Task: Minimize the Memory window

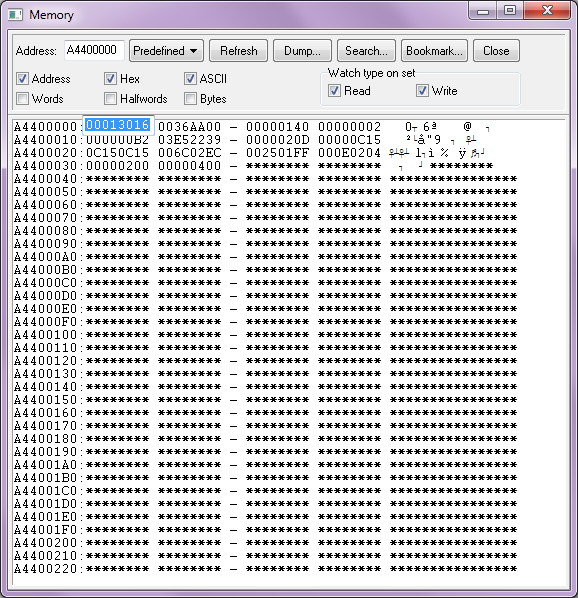Action: pos(483,11)
